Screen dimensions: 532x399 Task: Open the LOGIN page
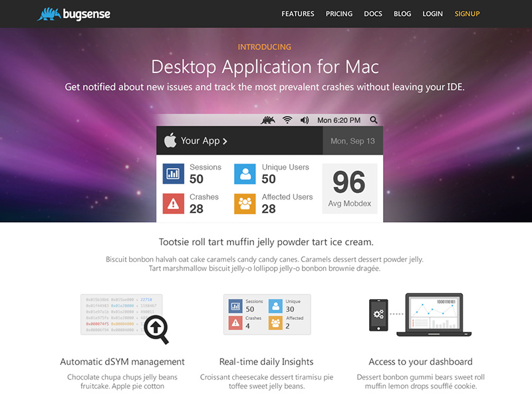[433, 13]
